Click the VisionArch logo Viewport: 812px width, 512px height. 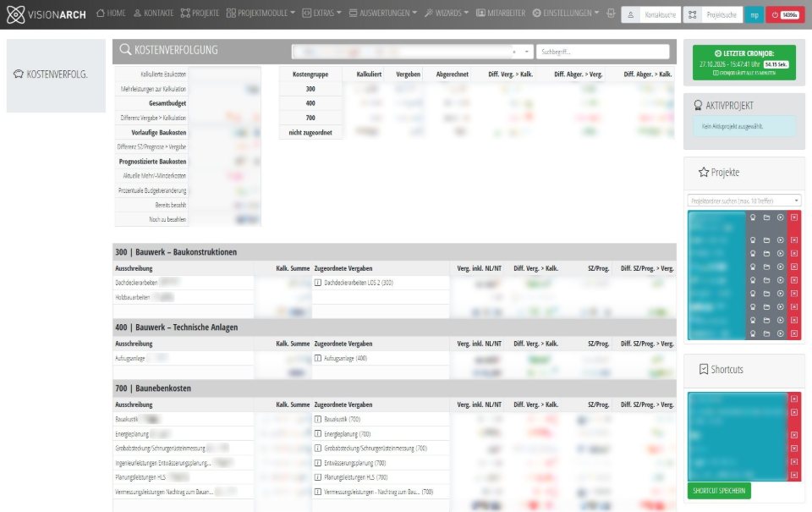click(x=46, y=14)
